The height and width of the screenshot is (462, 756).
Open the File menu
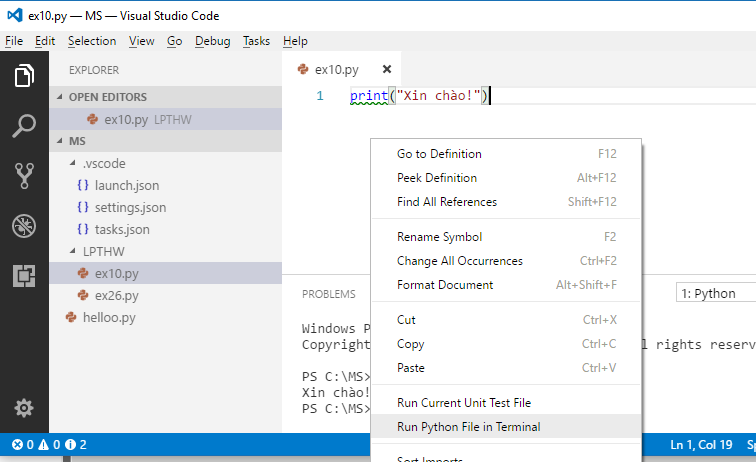point(14,41)
